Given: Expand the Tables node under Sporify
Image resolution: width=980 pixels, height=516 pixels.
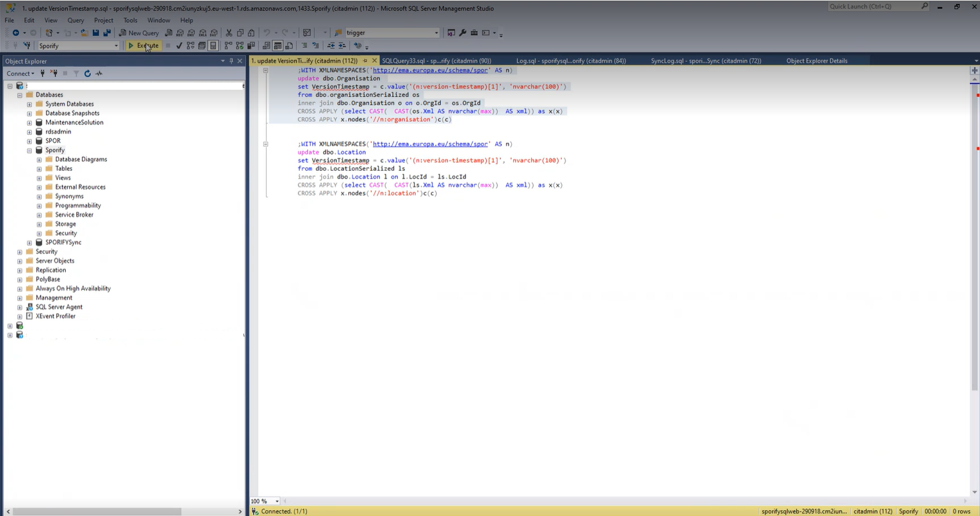Looking at the screenshot, I should click(x=39, y=168).
